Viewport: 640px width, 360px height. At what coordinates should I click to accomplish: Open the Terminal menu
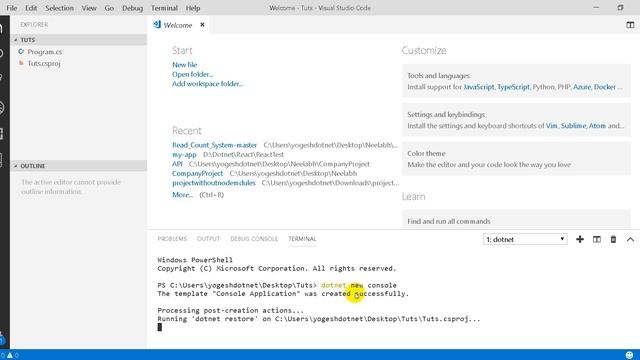[164, 8]
